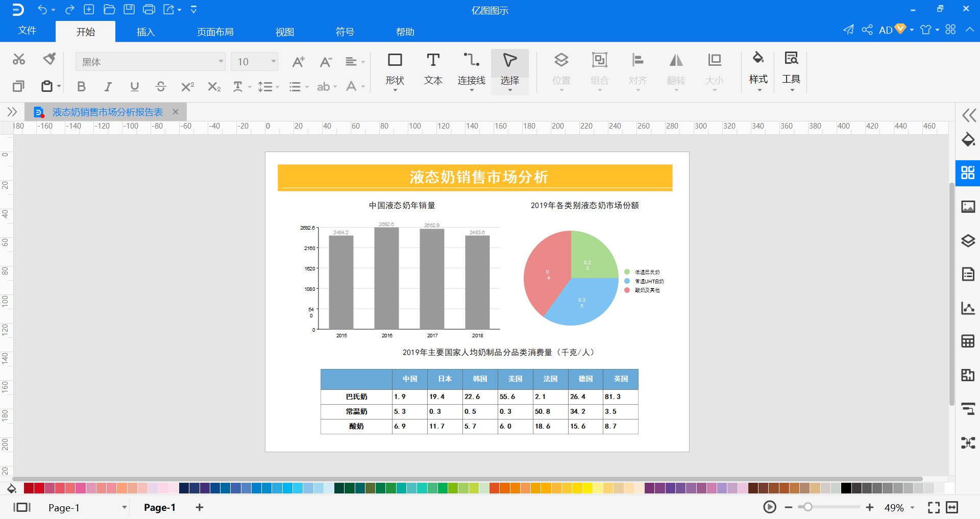Expand the Page-1 page selector dropdown
The height and width of the screenshot is (519, 980).
coord(124,507)
